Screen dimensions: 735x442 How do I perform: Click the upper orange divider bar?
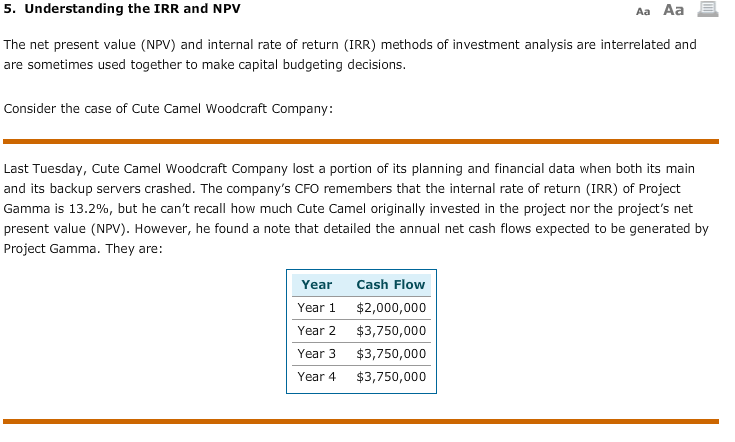[x=360, y=141]
